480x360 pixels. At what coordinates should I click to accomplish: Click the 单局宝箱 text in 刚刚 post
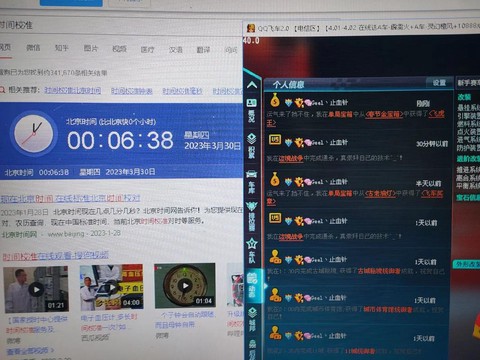click(x=340, y=115)
